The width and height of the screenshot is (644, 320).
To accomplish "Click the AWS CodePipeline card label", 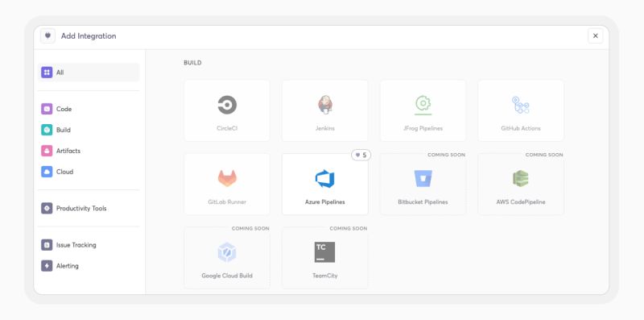I will [520, 202].
